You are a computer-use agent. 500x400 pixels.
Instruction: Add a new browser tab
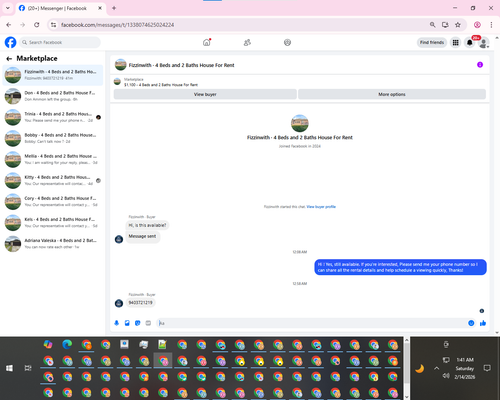114,8
